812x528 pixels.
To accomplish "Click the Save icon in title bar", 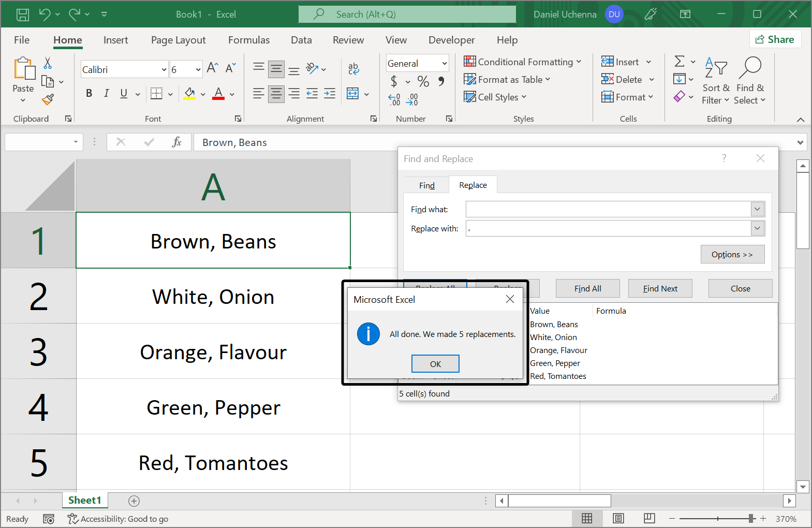I will [23, 14].
